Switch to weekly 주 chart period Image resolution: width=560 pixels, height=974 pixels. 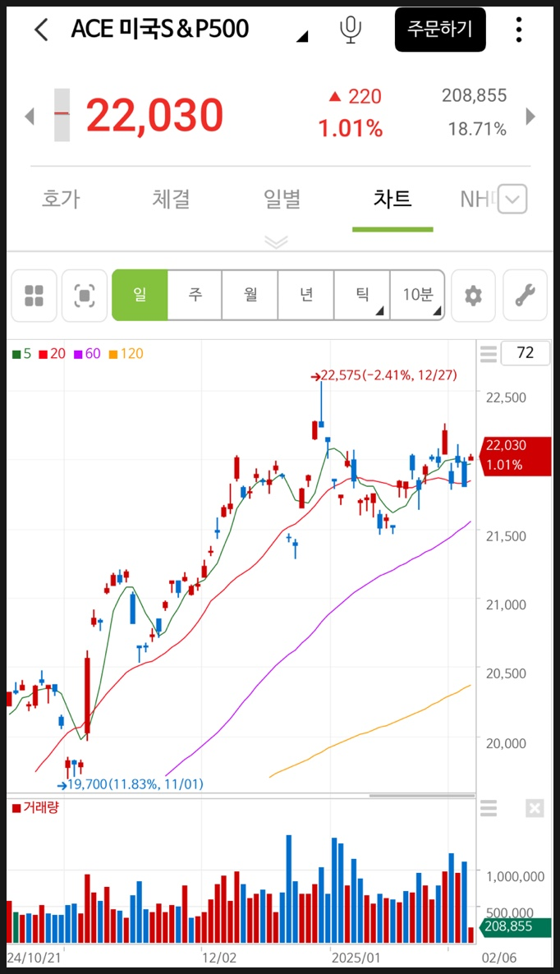[x=195, y=295]
